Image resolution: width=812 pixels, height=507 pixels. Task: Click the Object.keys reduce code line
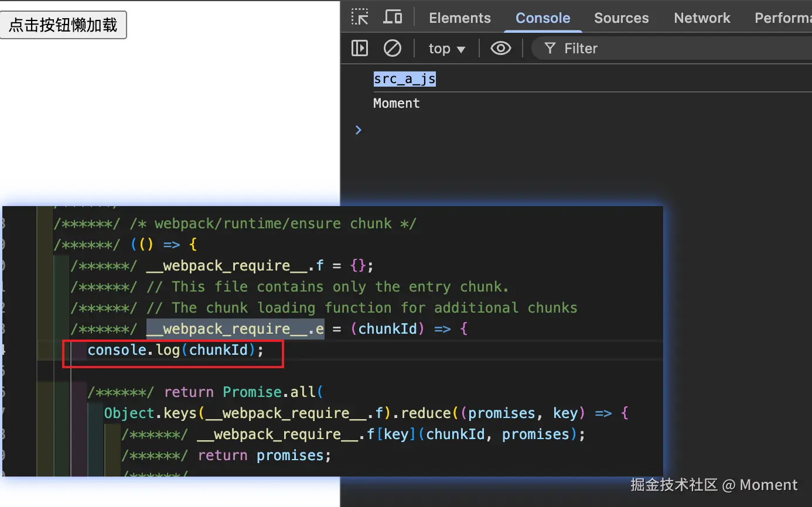tap(366, 413)
